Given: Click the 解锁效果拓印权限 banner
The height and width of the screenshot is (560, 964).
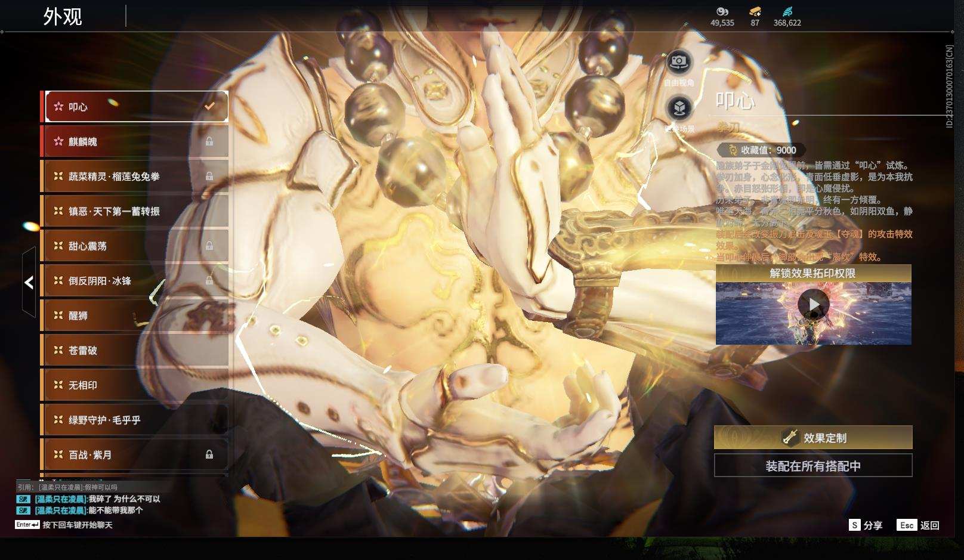Looking at the screenshot, I should pyautogui.click(x=813, y=274).
